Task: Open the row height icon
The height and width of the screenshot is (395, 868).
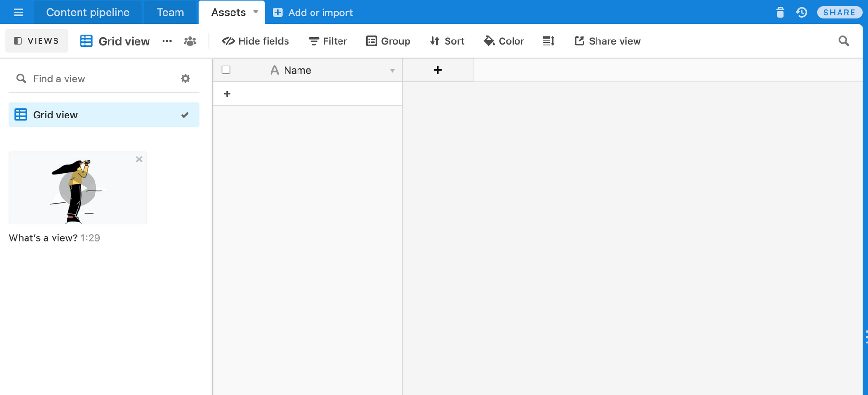Action: coord(548,41)
